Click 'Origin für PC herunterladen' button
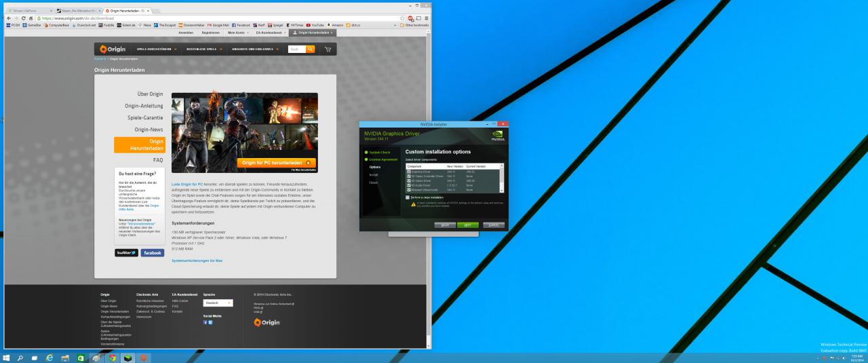868x363 pixels. point(277,163)
